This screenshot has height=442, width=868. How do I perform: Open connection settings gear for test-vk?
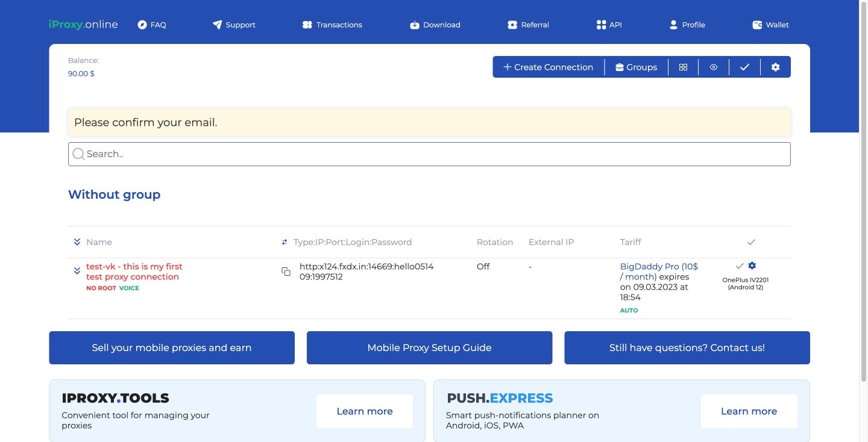pyautogui.click(x=752, y=266)
